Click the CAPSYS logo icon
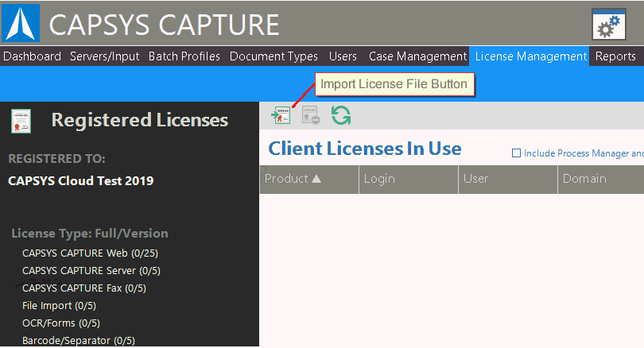 click(21, 23)
